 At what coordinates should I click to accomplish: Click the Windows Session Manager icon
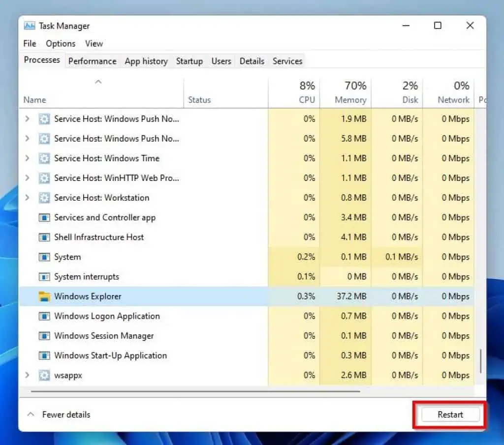pos(44,336)
